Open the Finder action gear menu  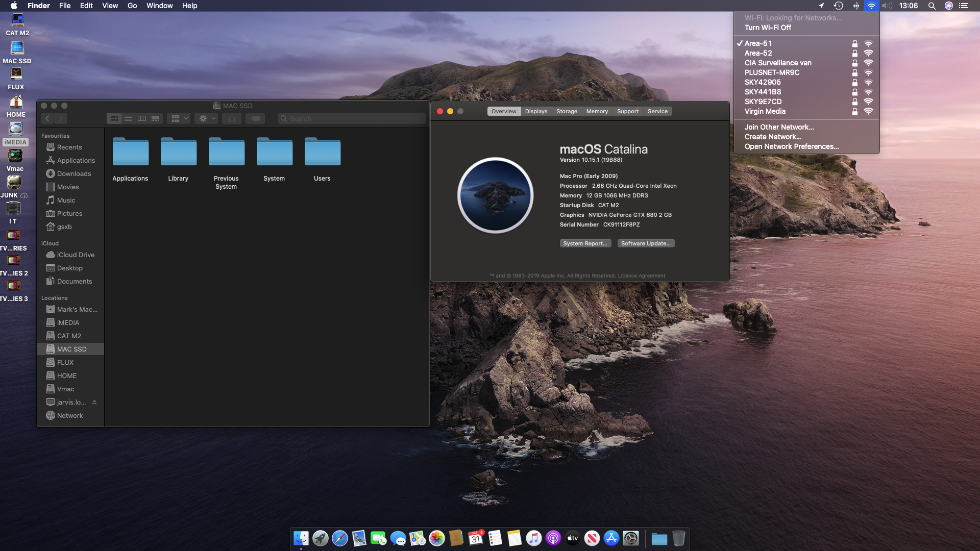pos(206,118)
